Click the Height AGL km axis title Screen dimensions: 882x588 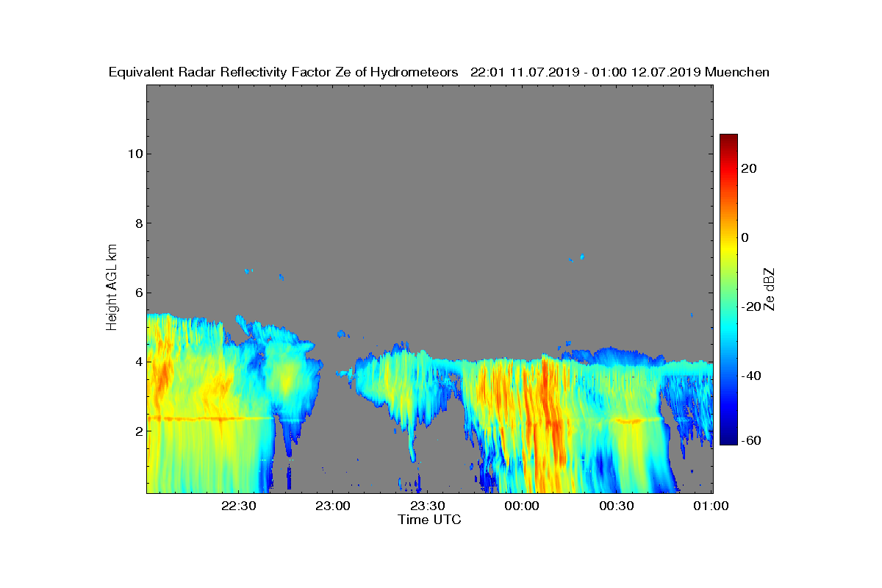pyautogui.click(x=112, y=288)
